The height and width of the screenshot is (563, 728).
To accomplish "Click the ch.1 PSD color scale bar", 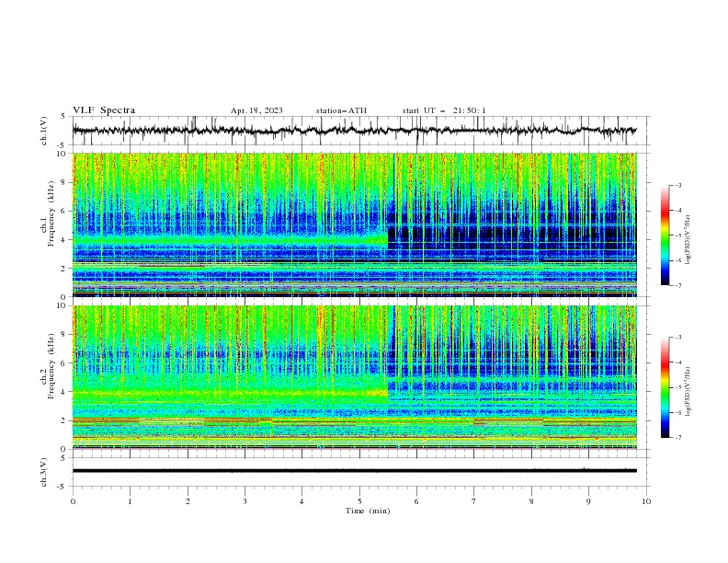I will pyautogui.click(x=665, y=236).
